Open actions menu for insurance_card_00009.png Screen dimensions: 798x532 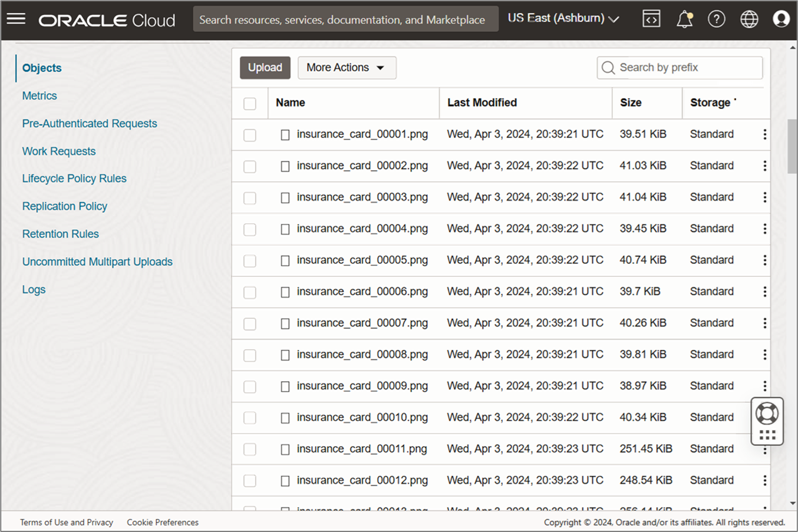[764, 386]
